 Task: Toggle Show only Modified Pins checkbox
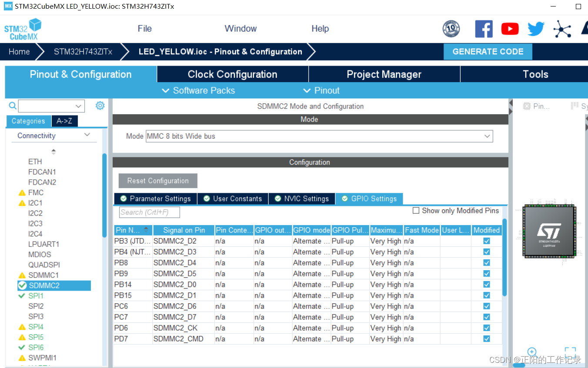[416, 211]
